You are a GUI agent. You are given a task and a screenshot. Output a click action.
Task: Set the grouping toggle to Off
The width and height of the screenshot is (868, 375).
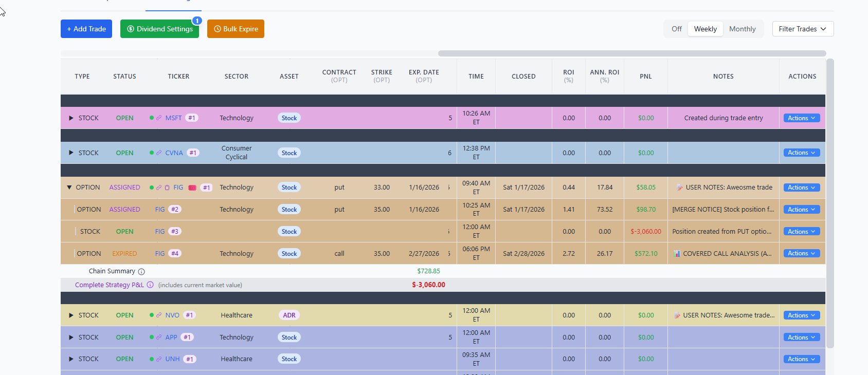(677, 29)
